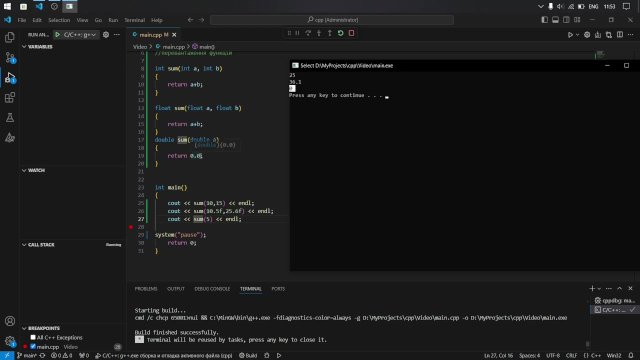Open the Explorer view in activity bar
The height and width of the screenshot is (360, 640).
click(x=10, y=37)
